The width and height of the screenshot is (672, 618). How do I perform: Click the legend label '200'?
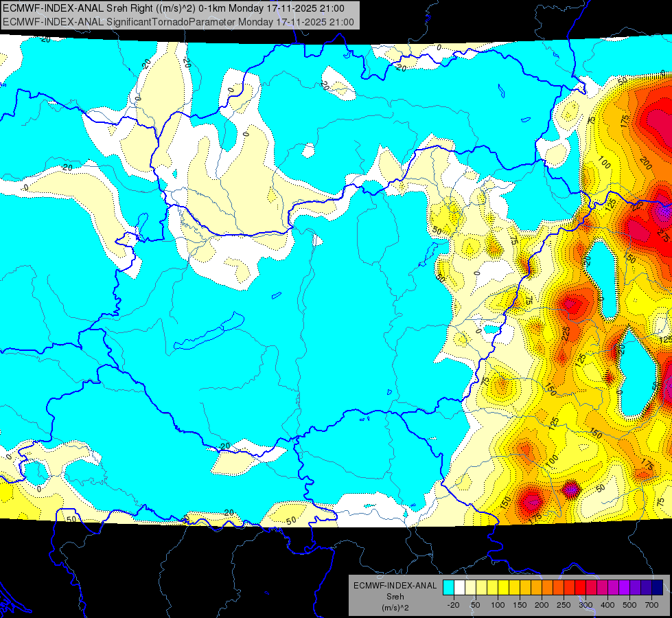tap(542, 605)
